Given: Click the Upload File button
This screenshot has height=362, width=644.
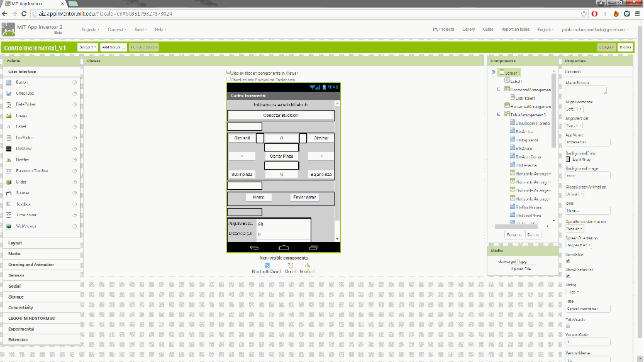Looking at the screenshot, I should click(x=523, y=269).
